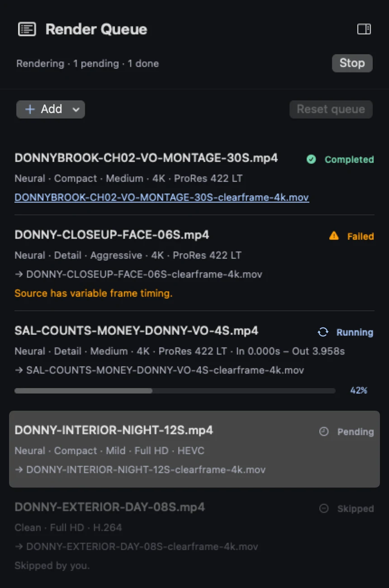This screenshot has height=588, width=389.
Task: Open DONNYBROOK-CH02-VO-MONTAGE-30S-clearframe-4k.mov output link
Action: 162,198
